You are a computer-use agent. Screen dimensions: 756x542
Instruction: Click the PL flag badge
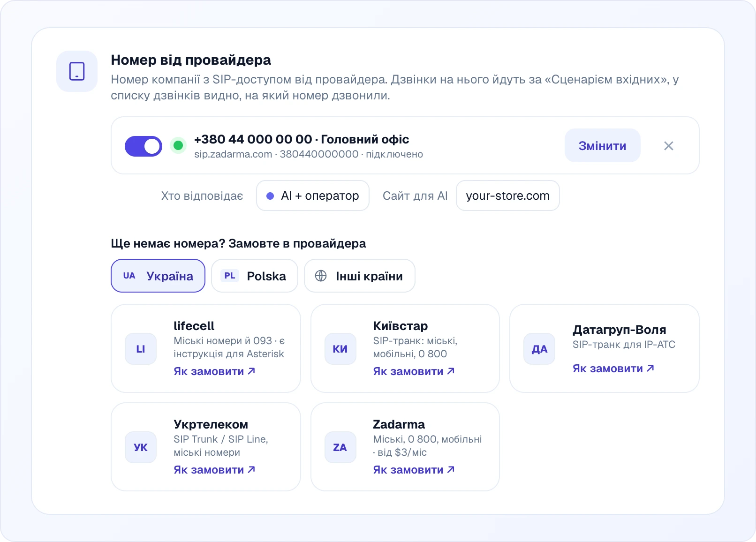click(230, 276)
